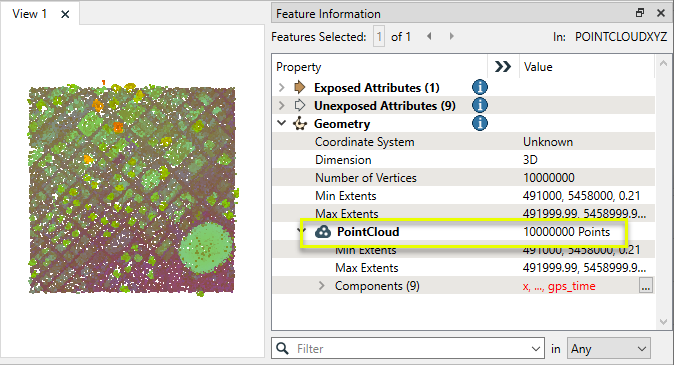Viewport: 674px width, 365px height.
Task: Click the PointCloud cloud icon
Action: 323,232
